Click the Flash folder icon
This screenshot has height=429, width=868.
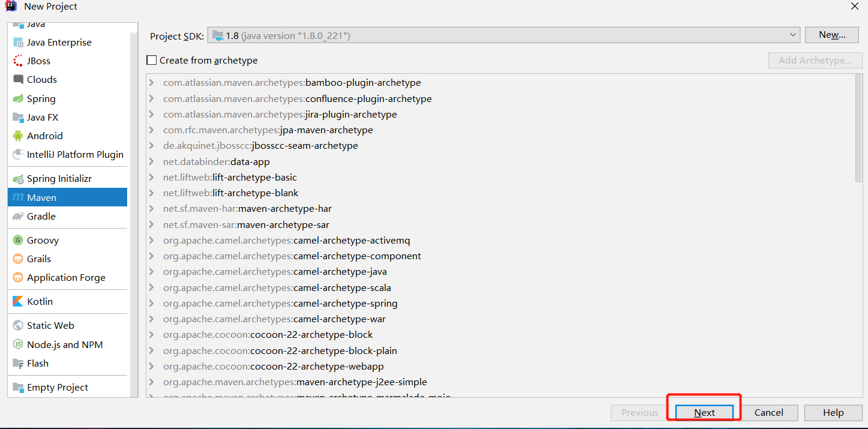coord(18,364)
